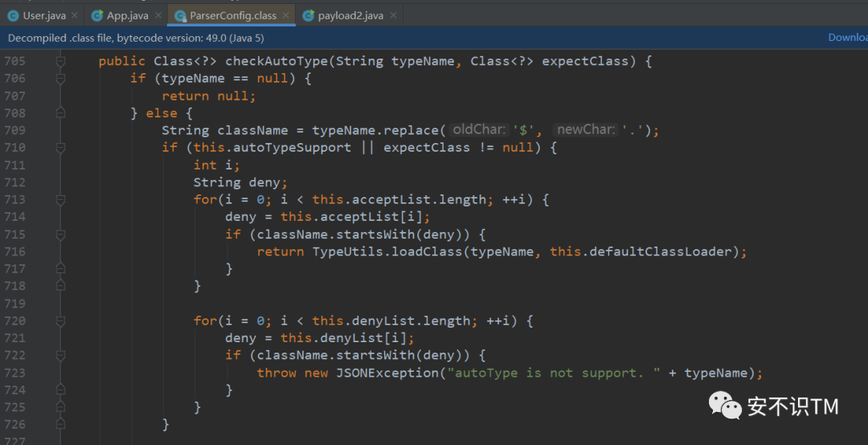Close the ParserConfig.class tab

coord(286,15)
